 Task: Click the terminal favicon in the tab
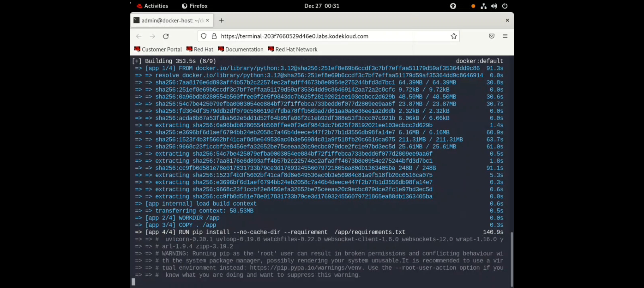(136, 20)
